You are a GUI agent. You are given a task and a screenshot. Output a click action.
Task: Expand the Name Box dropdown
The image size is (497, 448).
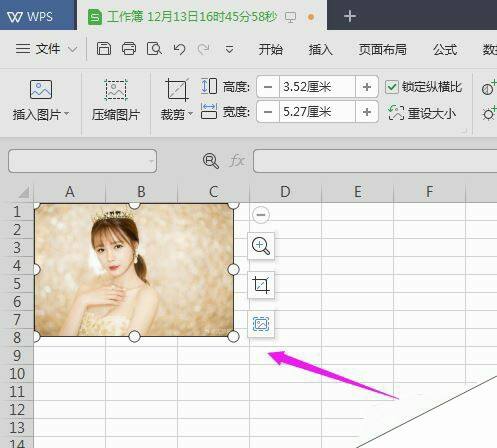click(151, 161)
